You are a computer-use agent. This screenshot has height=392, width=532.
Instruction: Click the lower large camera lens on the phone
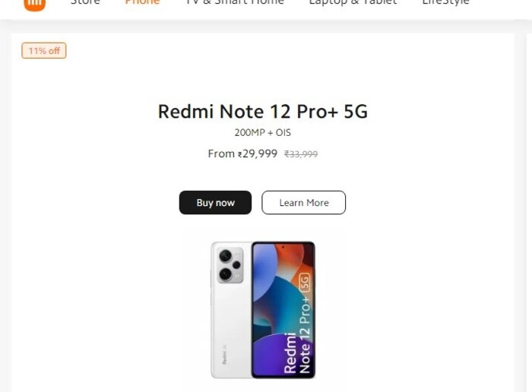tap(226, 273)
